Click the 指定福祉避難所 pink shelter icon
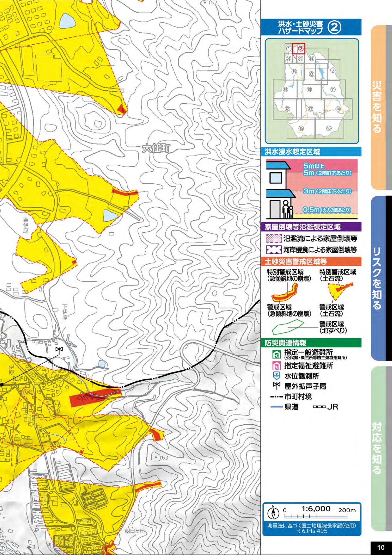Viewport: 392px width, 555px height. [x=276, y=366]
